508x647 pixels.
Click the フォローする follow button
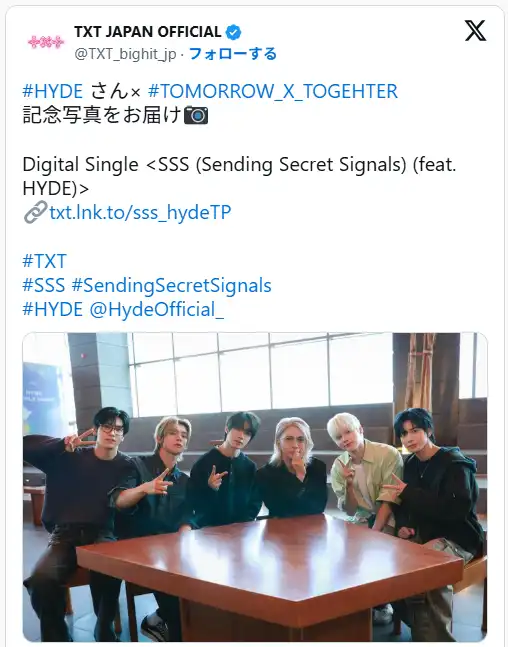(x=233, y=54)
